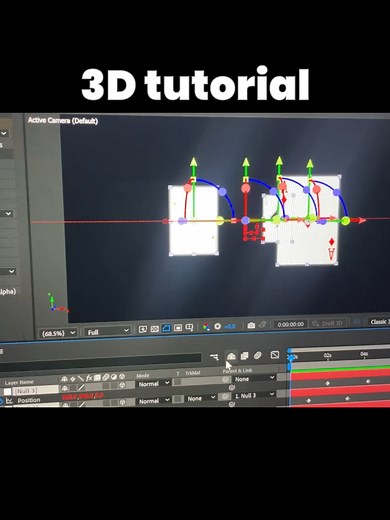Viewport: 390px width, 520px height.
Task: Open the Classic 3D renderer dropdown
Action: point(380,322)
